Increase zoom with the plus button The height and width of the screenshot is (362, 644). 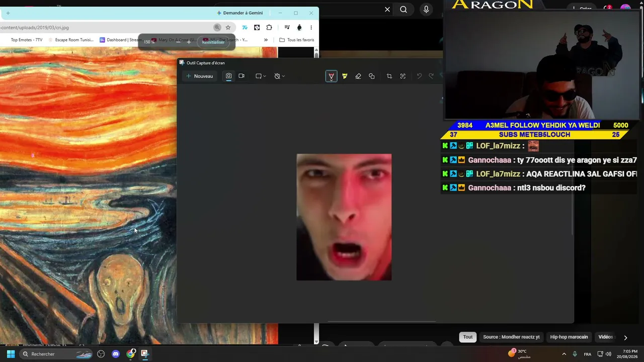pos(189,42)
